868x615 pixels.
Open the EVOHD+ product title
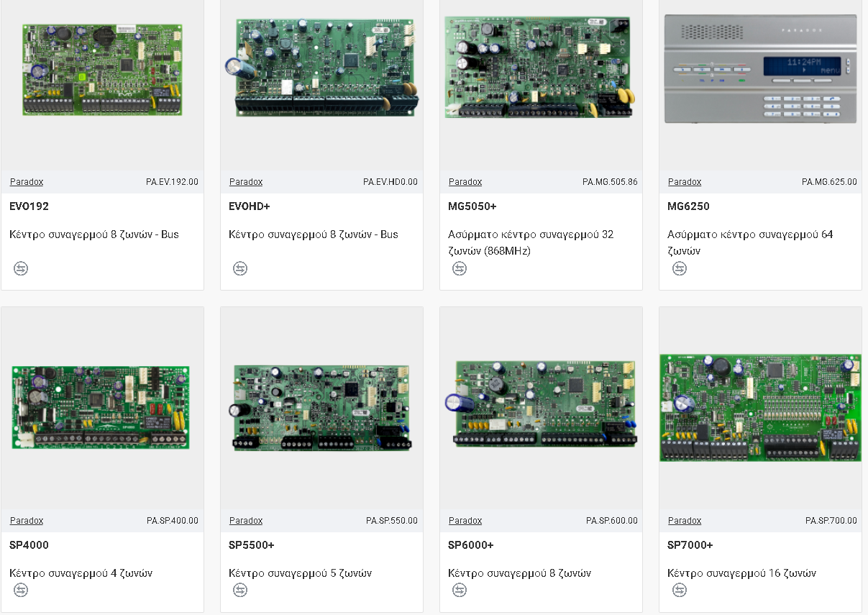point(250,206)
